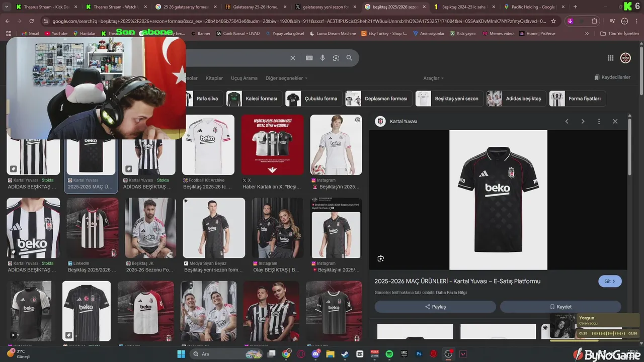The image size is (644, 362).
Task: Select the Adidas beşiktaş filter chip
Action: pyautogui.click(x=516, y=99)
